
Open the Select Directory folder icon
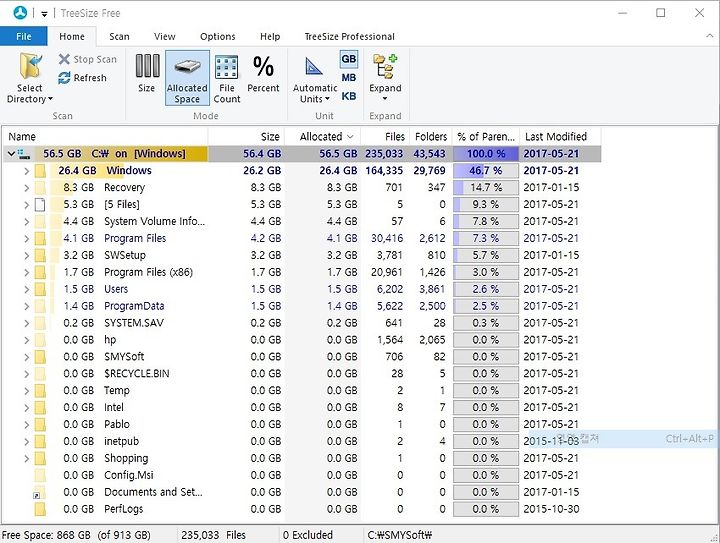click(x=30, y=66)
